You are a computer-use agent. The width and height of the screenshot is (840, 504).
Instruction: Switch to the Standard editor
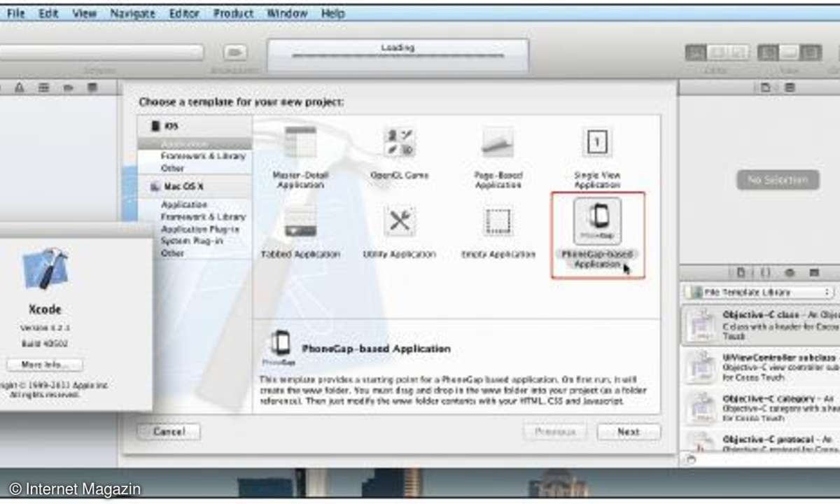[695, 52]
